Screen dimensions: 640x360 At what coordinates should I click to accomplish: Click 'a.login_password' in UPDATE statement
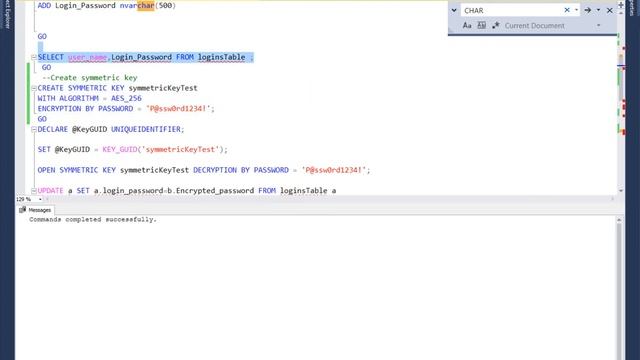[x=129, y=191]
